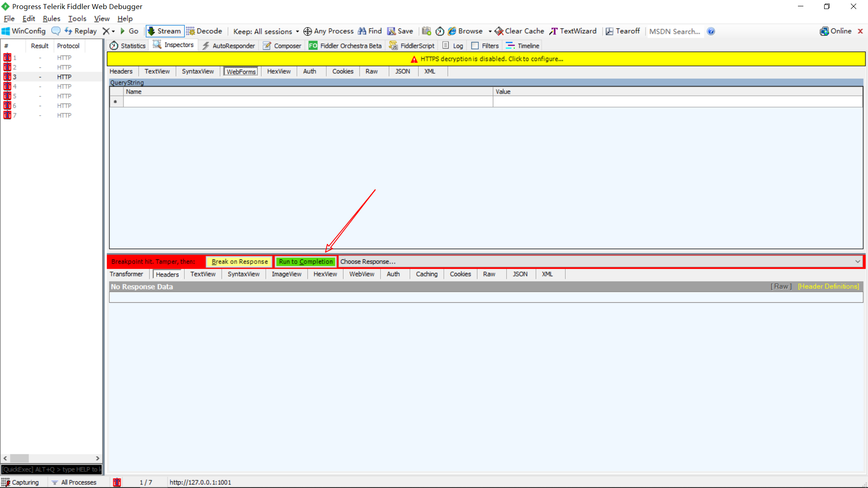Open the TextWizard tool
This screenshot has height=488, width=868.
pyautogui.click(x=573, y=31)
